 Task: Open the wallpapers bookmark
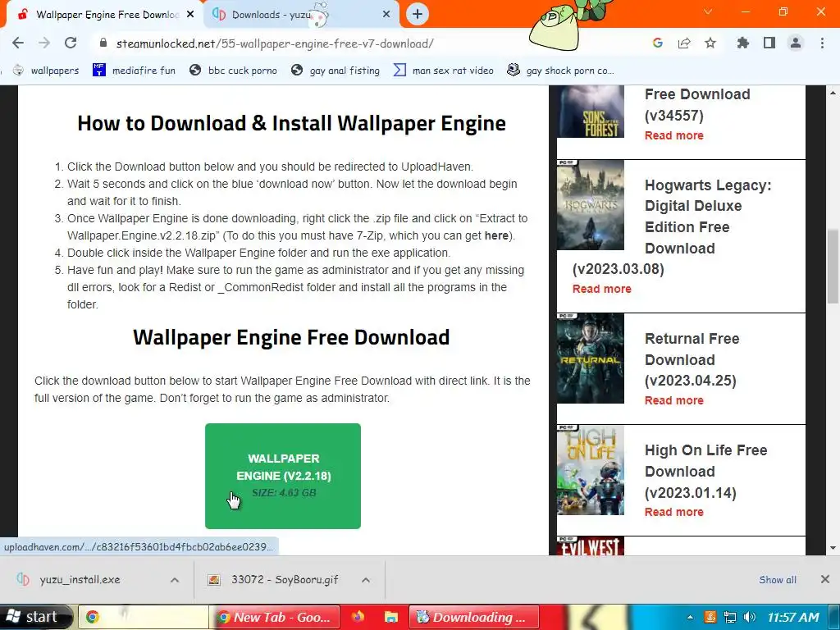46,71
